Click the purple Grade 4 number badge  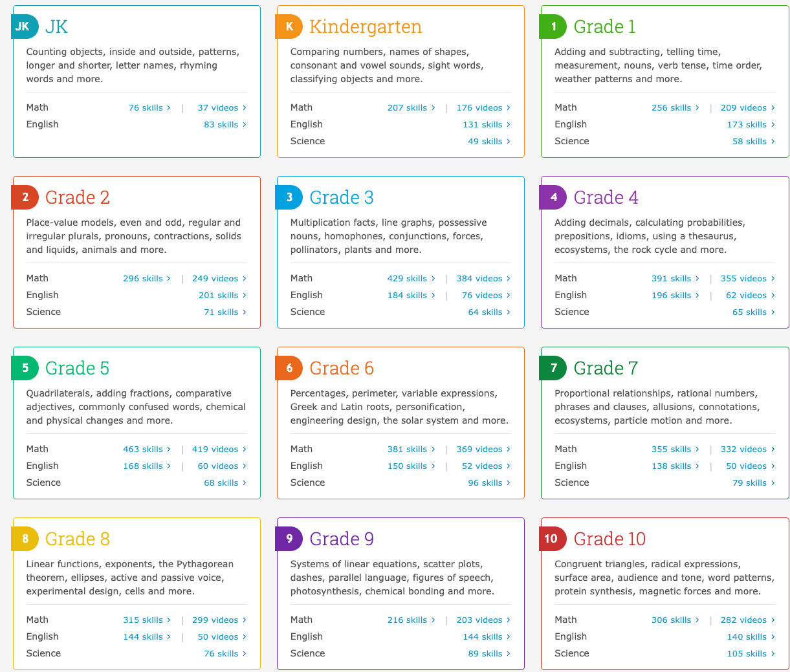coord(553,197)
